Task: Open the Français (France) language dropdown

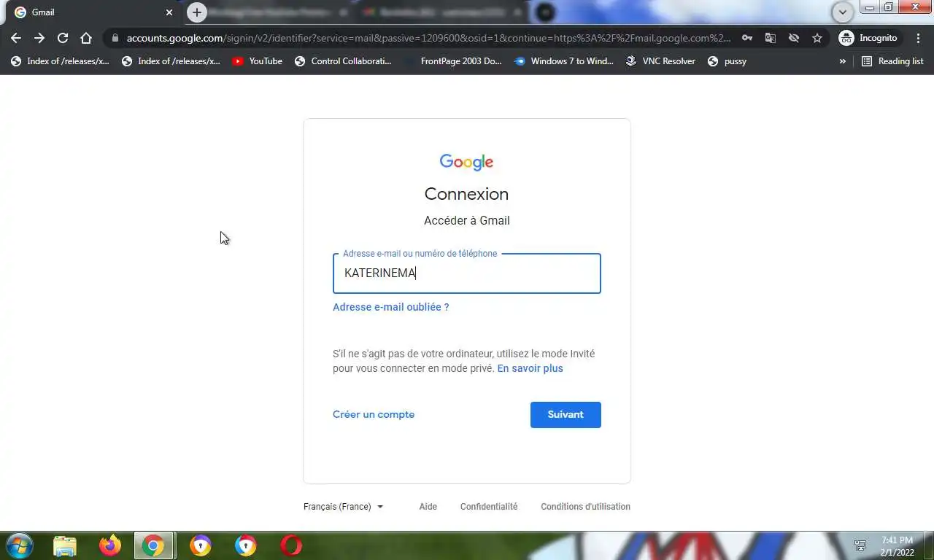Action: click(x=343, y=507)
